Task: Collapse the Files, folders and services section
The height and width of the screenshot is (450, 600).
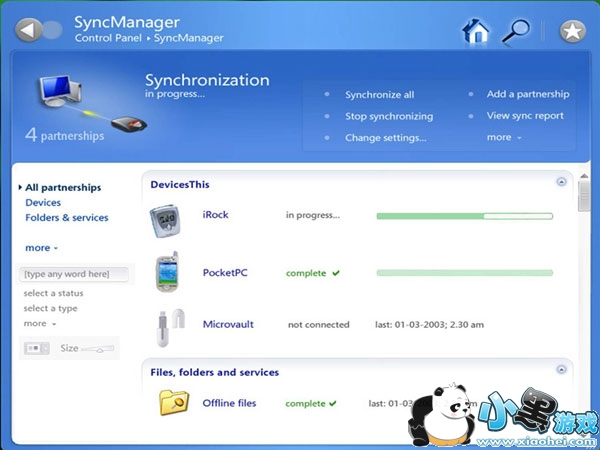Action: [561, 371]
